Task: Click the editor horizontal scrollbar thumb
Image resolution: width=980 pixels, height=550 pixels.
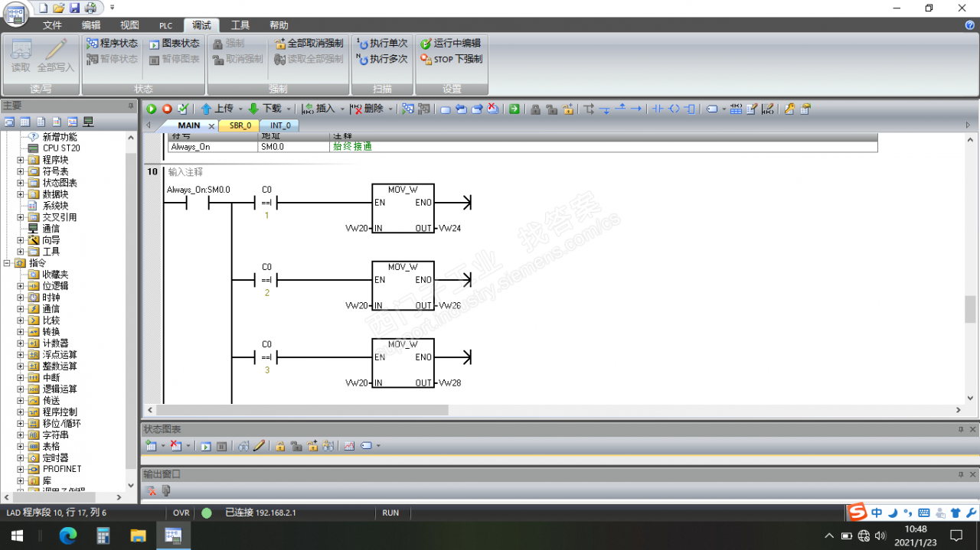Action: coord(302,410)
